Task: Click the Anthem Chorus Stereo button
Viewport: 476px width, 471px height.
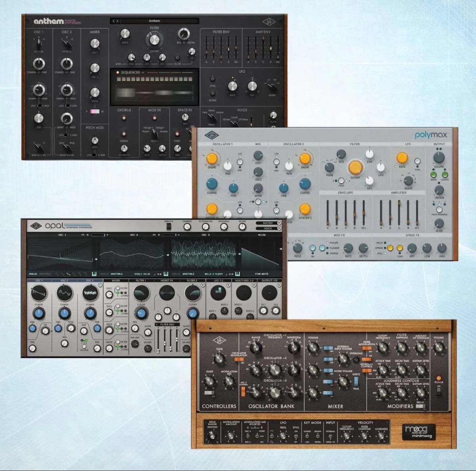Action: coord(124,134)
